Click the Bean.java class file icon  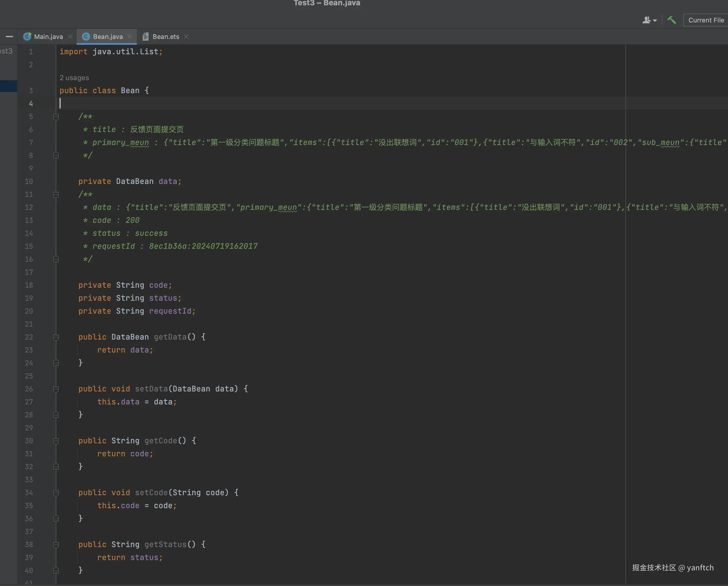(86, 37)
